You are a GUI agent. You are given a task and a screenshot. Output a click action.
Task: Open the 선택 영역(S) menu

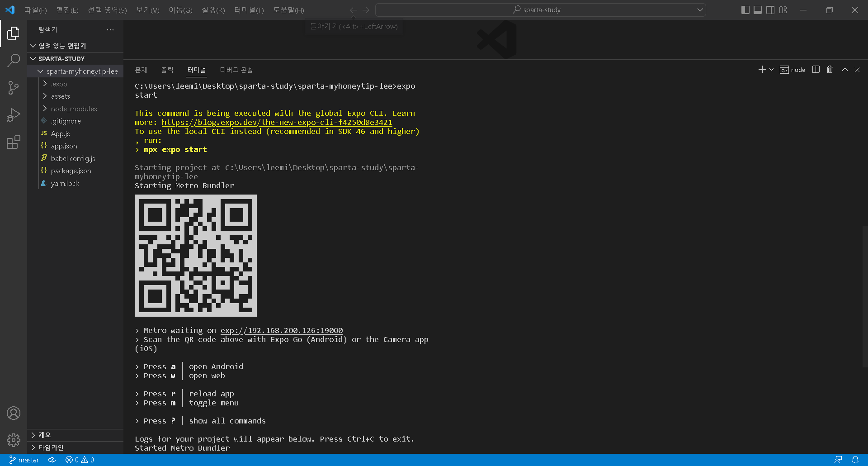pos(107,10)
